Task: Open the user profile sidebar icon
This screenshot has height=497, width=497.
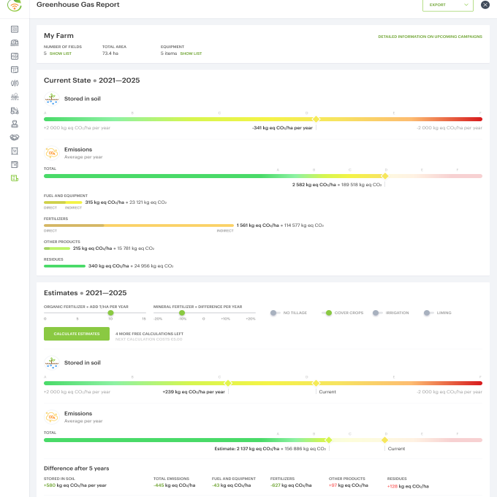Action: click(15, 124)
